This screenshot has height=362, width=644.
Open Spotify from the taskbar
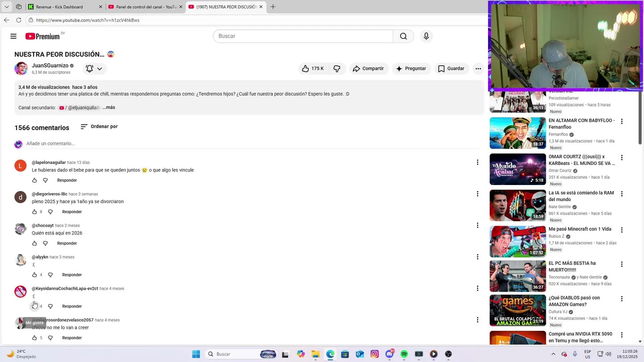tap(404, 354)
